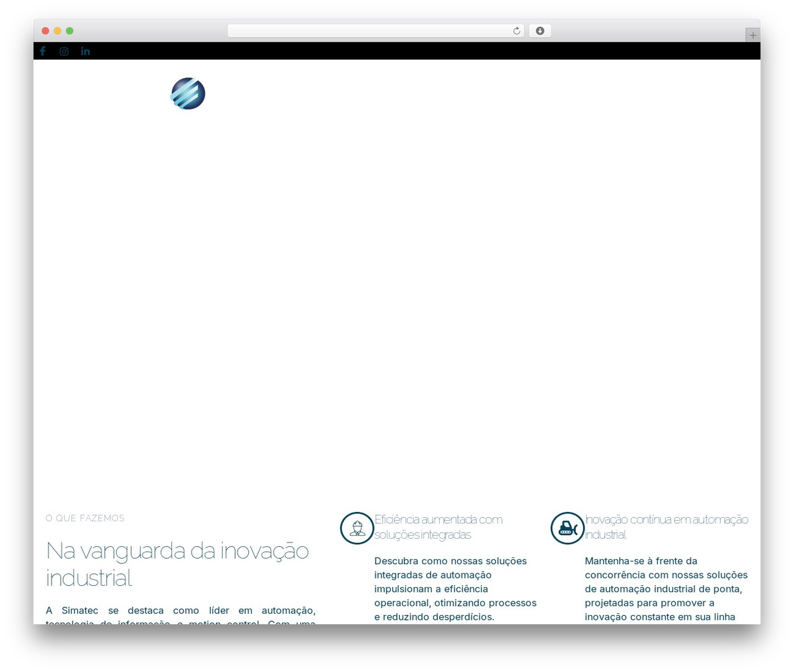Minimize the browser window
This screenshot has height=672, width=794.
tap(58, 31)
